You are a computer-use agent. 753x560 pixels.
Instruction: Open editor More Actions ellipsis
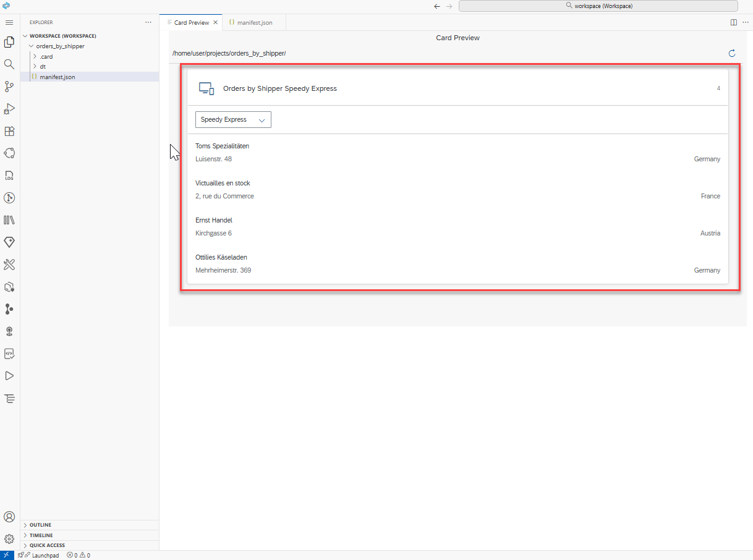click(746, 22)
